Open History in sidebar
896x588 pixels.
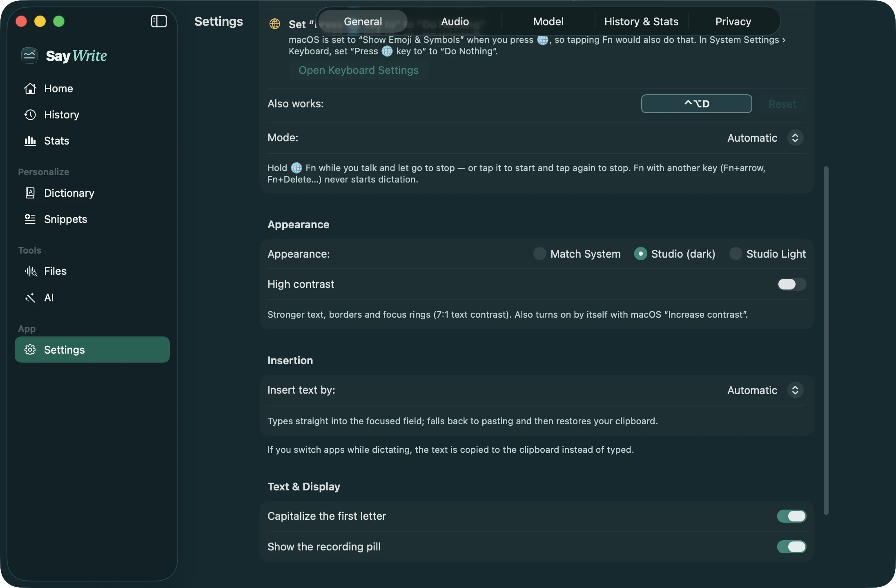[x=92, y=115]
